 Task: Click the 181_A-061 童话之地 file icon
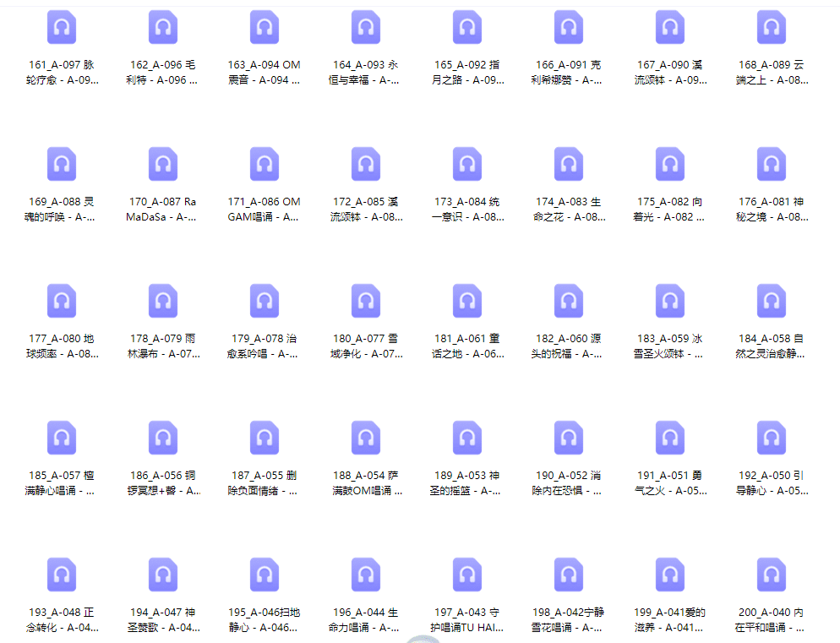pos(467,301)
